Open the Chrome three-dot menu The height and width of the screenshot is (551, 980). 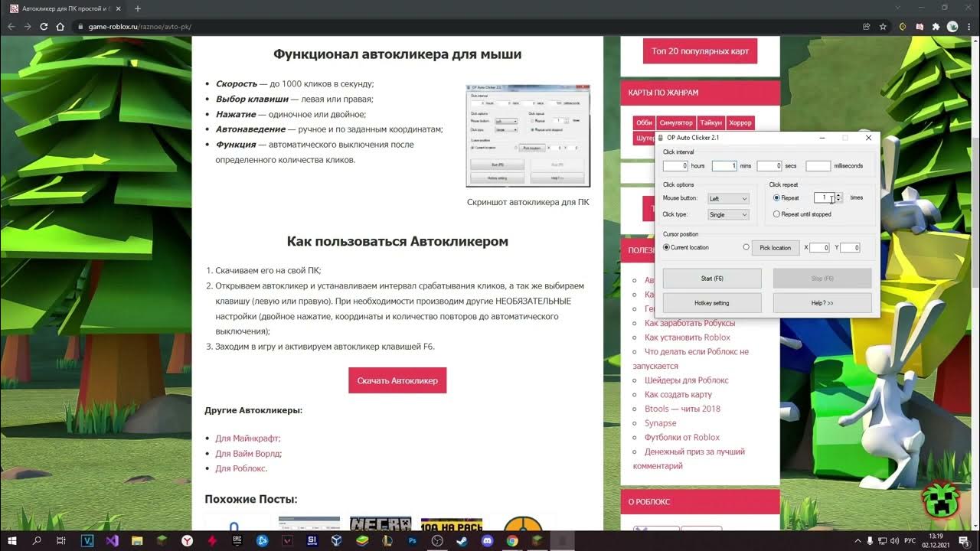969,26
